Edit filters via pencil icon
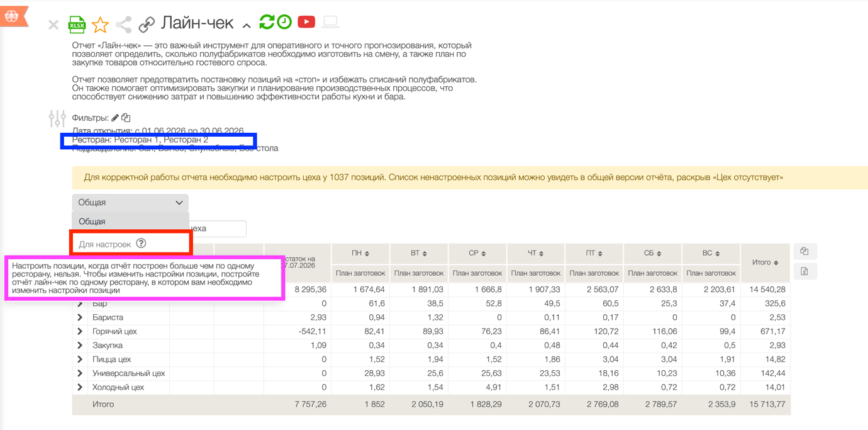Image resolution: width=868 pixels, height=430 pixels. coord(115,118)
